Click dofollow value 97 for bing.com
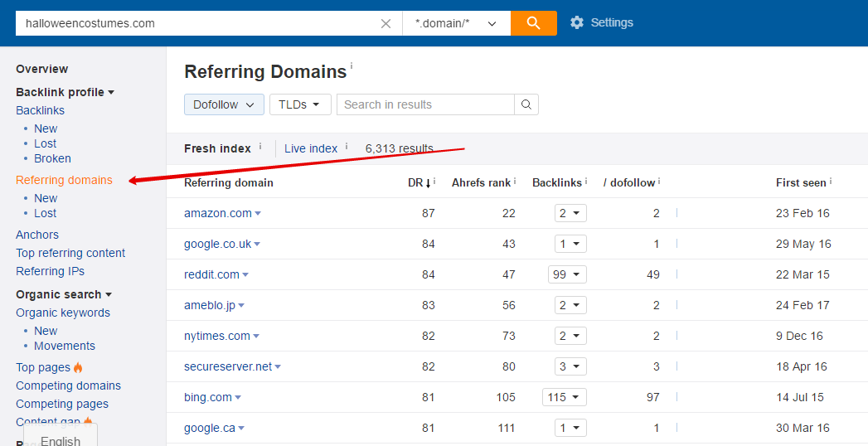868x446 pixels. point(652,397)
